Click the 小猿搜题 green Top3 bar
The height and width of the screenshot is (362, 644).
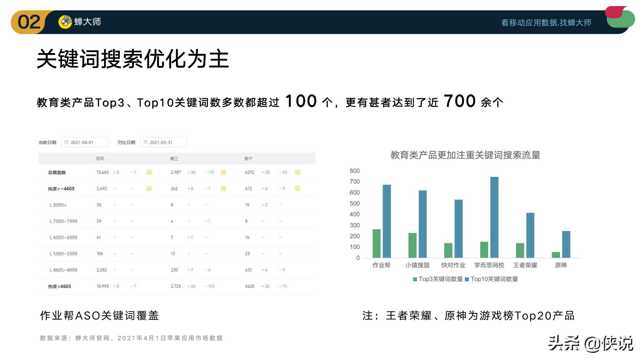coord(413,245)
